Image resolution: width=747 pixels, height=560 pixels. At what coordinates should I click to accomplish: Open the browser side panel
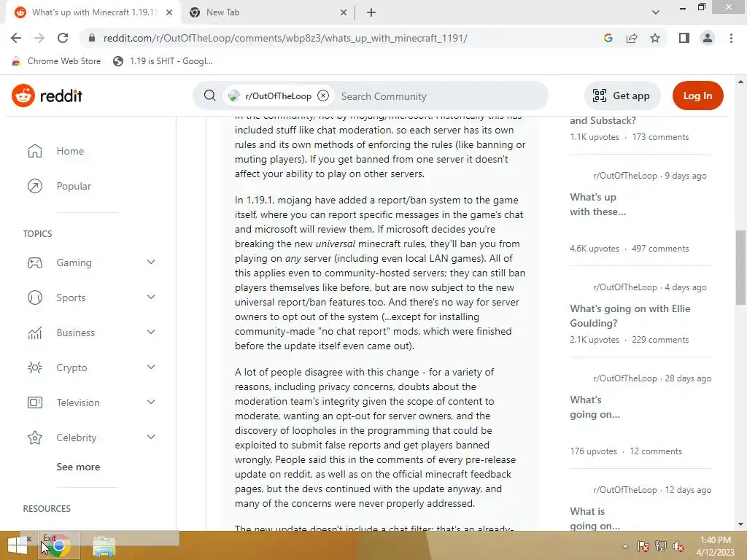pos(684,38)
